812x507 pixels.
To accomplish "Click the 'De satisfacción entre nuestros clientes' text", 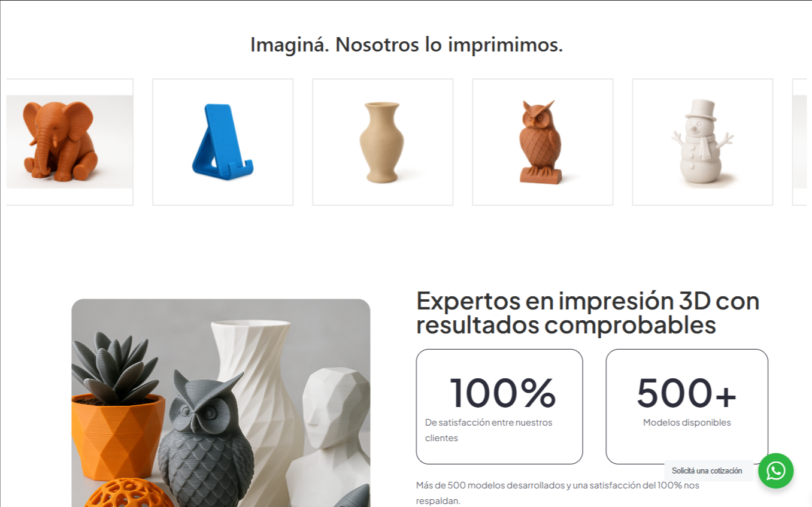I will click(x=489, y=430).
